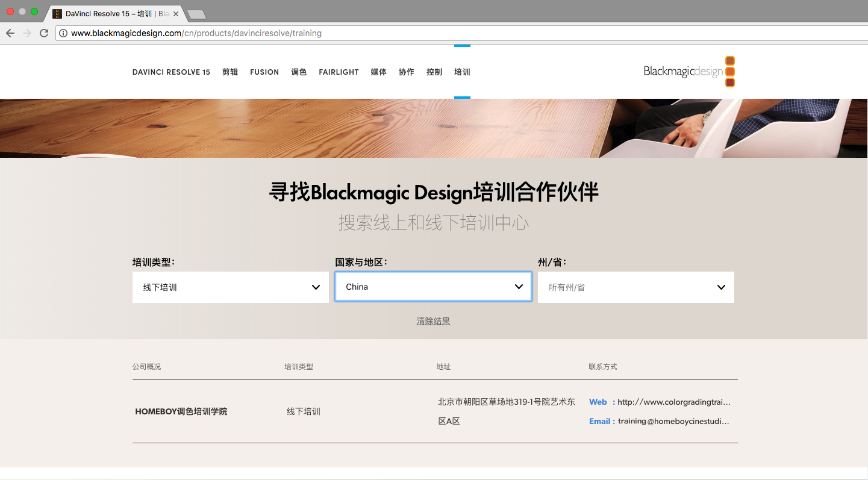Open the FUSION menu item

[264, 72]
